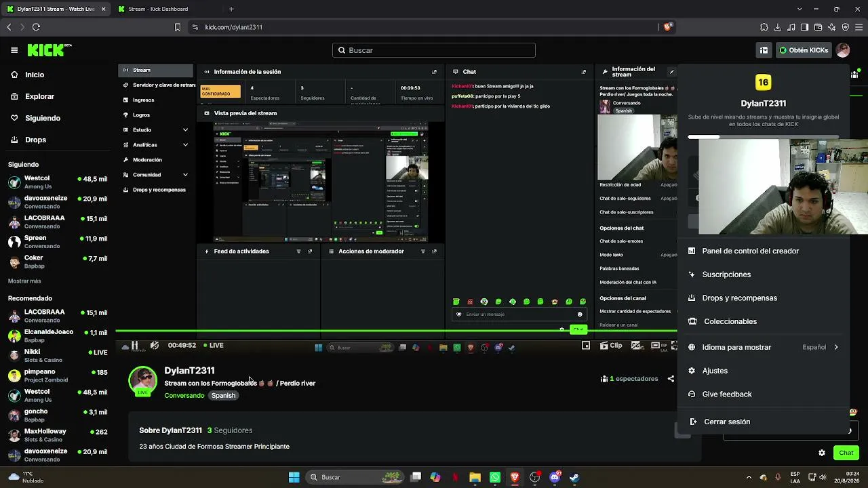Open the Nikki Slots & Casino channel
The image size is (868, 488).
tap(58, 356)
